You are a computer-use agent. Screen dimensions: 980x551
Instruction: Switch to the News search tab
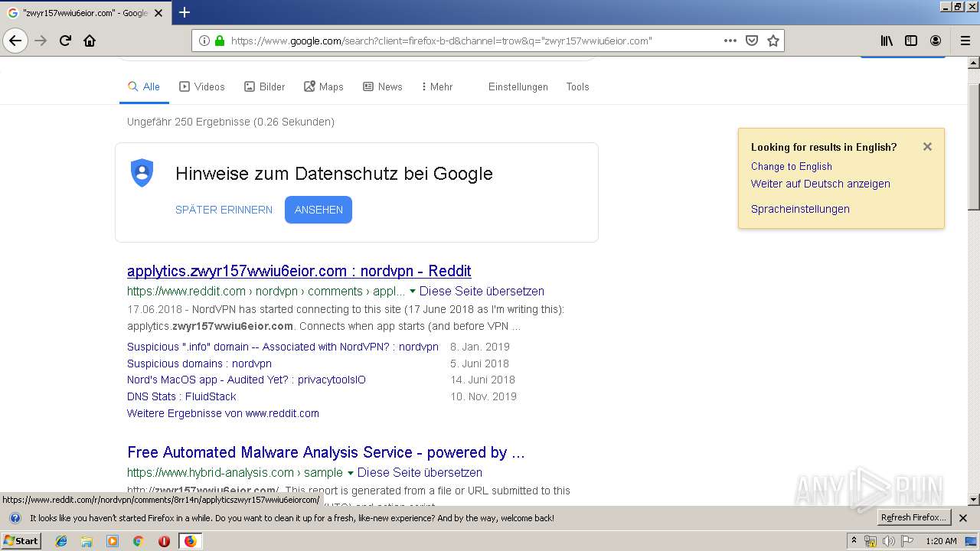tap(383, 86)
